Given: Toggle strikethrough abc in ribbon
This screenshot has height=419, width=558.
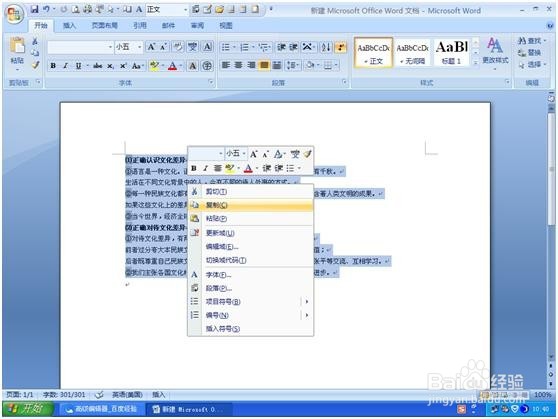Looking at the screenshot, I should pos(98,66).
